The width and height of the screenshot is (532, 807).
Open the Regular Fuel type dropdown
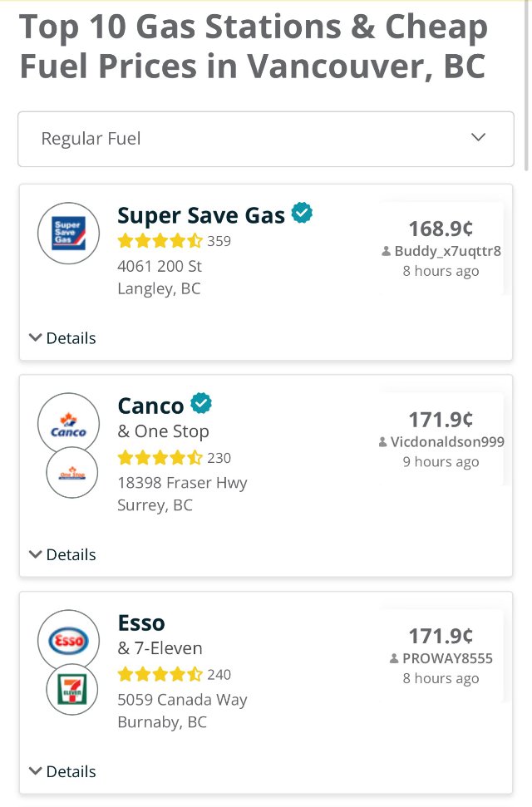pyautogui.click(x=266, y=138)
